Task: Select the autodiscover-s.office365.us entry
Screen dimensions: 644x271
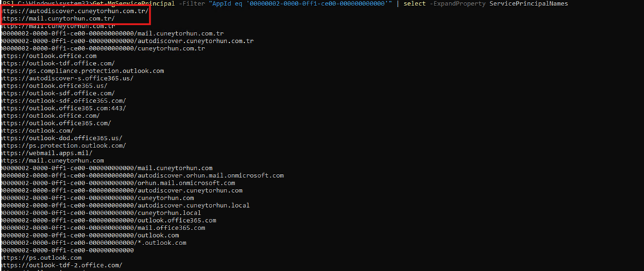Action: (x=67, y=78)
